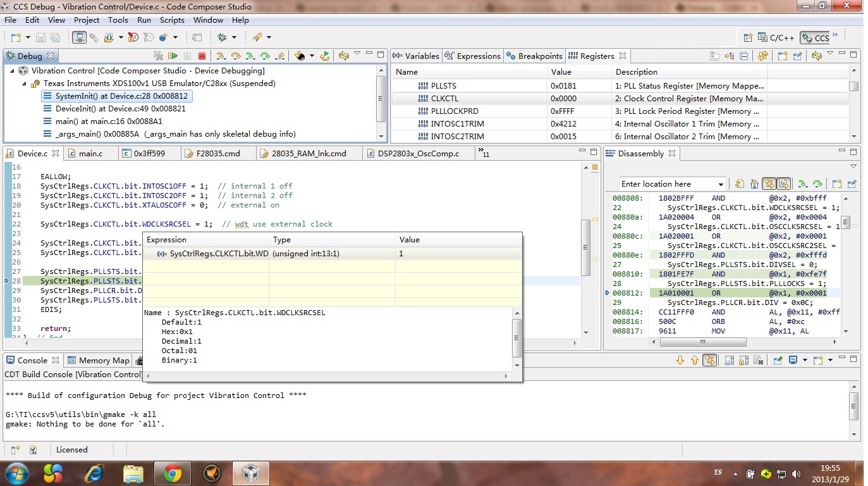This screenshot has width=868, height=486.
Task: Click the Step Over icon in Debug toolbar
Action: coord(236,56)
